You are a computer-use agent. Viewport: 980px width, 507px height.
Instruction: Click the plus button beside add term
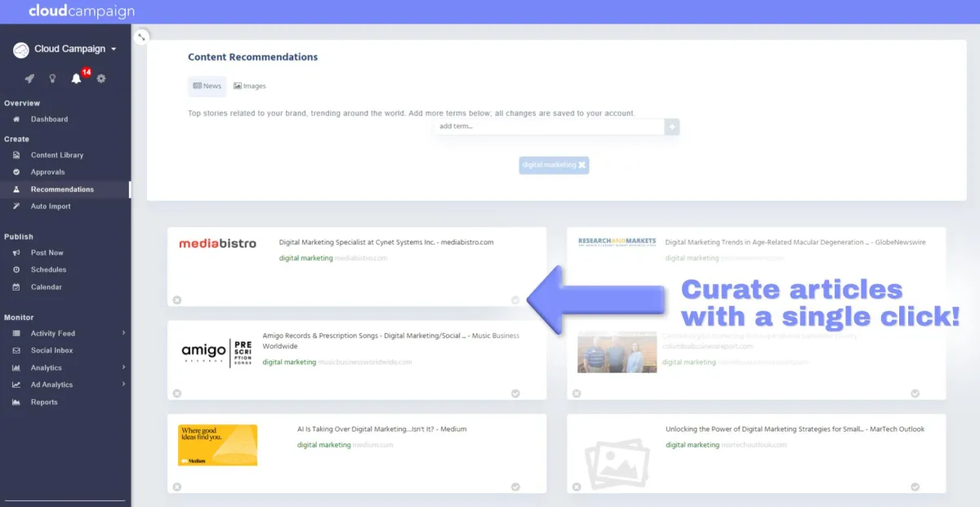point(672,127)
